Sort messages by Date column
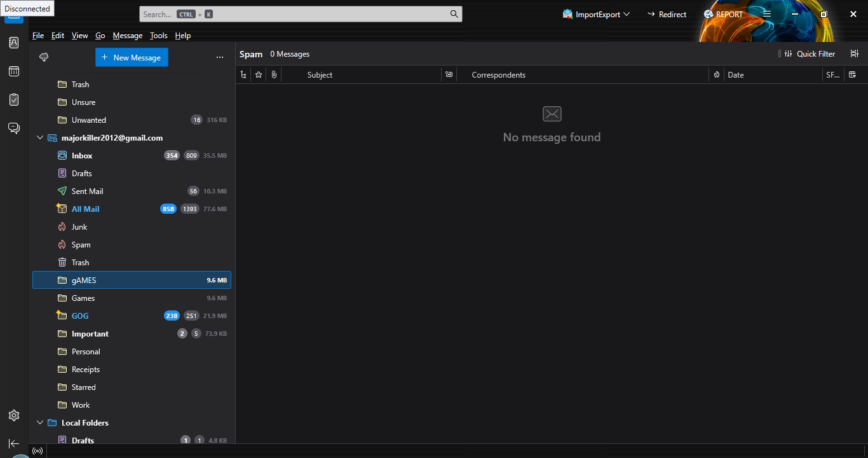The width and height of the screenshot is (868, 458). click(773, 75)
